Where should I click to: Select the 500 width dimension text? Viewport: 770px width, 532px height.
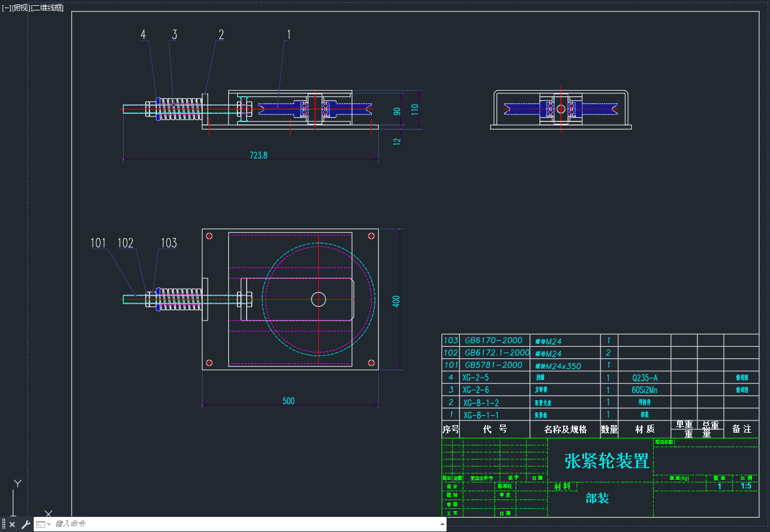point(289,401)
